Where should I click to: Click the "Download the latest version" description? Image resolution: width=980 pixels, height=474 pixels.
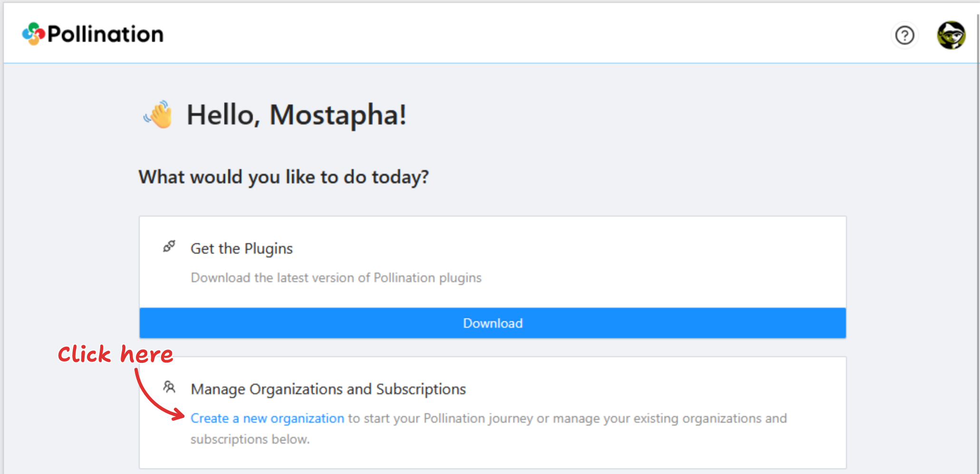(336, 278)
